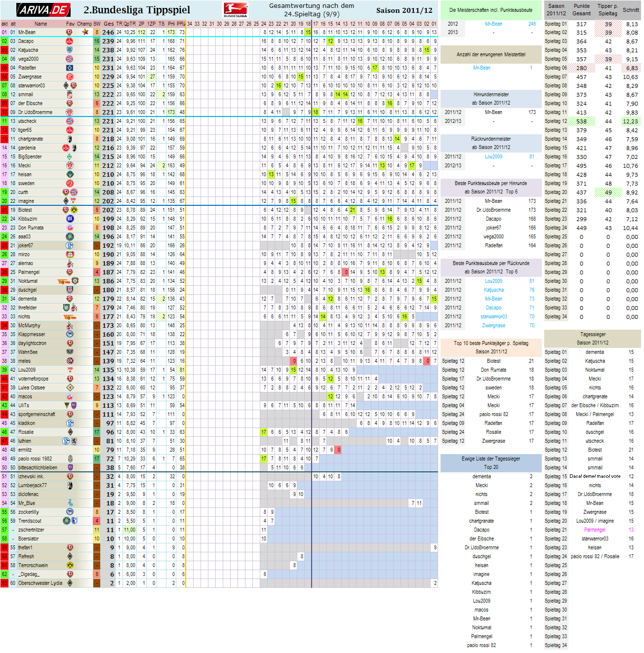This screenshot has width=644, height=653.
Task: Click the champion star icon beside Mr-Bean
Action: (85, 32)
